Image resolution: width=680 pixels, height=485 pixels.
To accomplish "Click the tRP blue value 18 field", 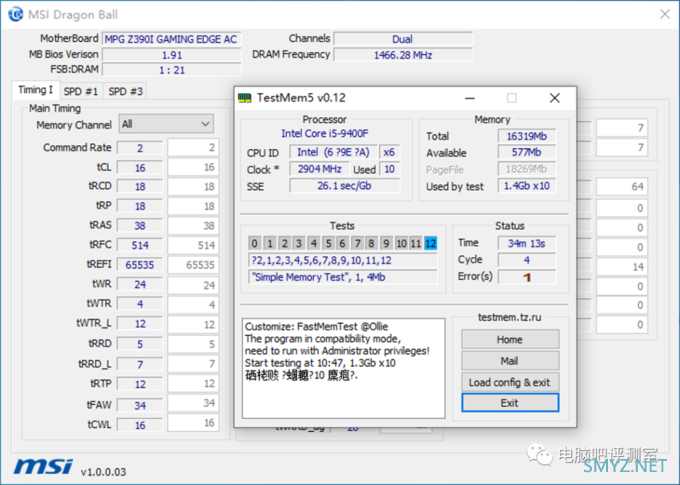I will (x=140, y=206).
